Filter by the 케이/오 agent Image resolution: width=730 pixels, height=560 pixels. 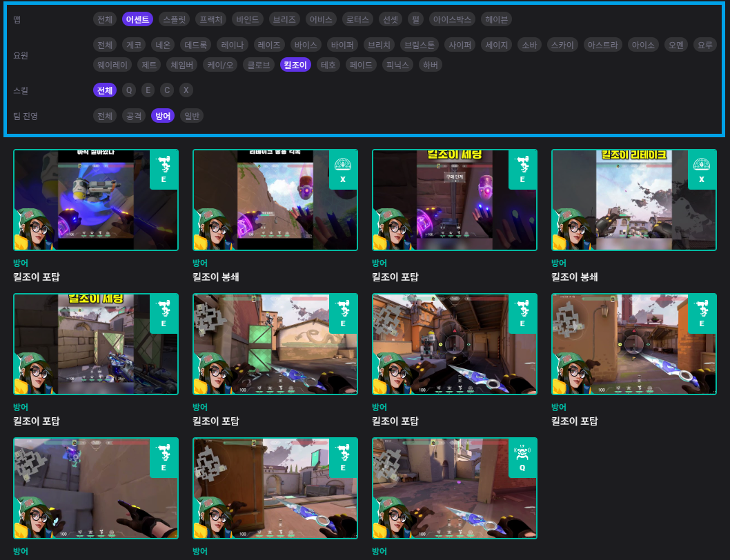(x=220, y=65)
